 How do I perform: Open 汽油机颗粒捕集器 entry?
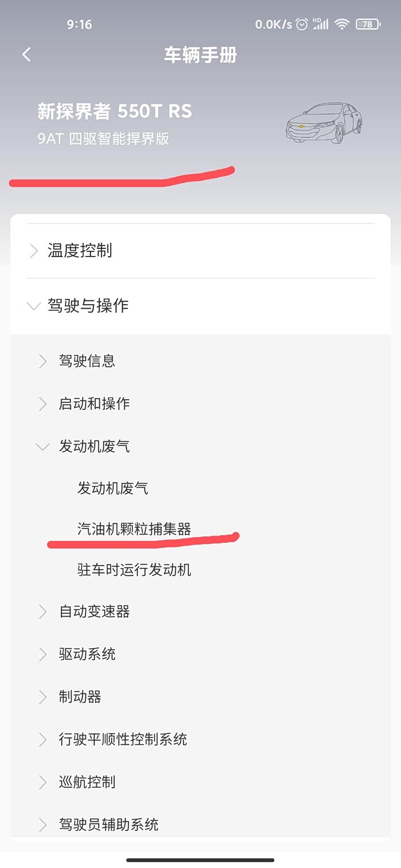(134, 529)
